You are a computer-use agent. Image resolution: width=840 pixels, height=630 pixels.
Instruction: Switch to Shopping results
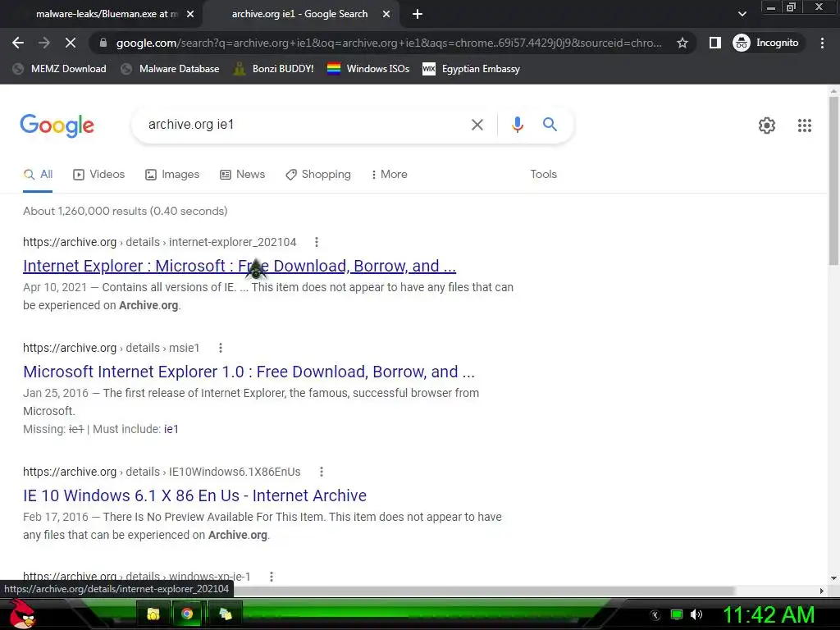(x=318, y=175)
